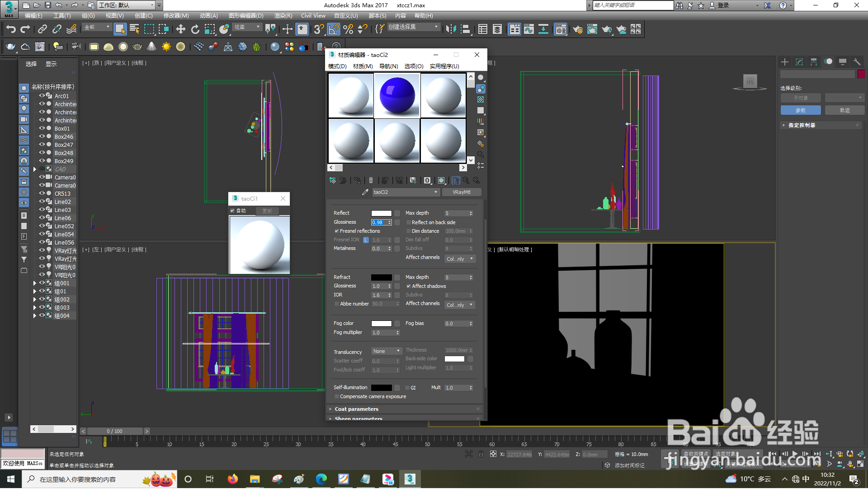The height and width of the screenshot is (489, 868).
Task: Expand the 组001 group tree node
Action: pos(35,283)
